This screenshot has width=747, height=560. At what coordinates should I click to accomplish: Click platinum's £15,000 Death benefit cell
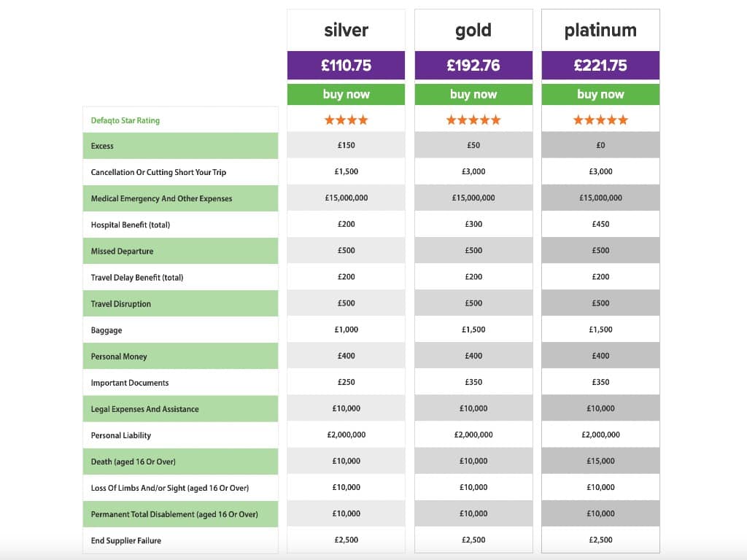tap(600, 461)
